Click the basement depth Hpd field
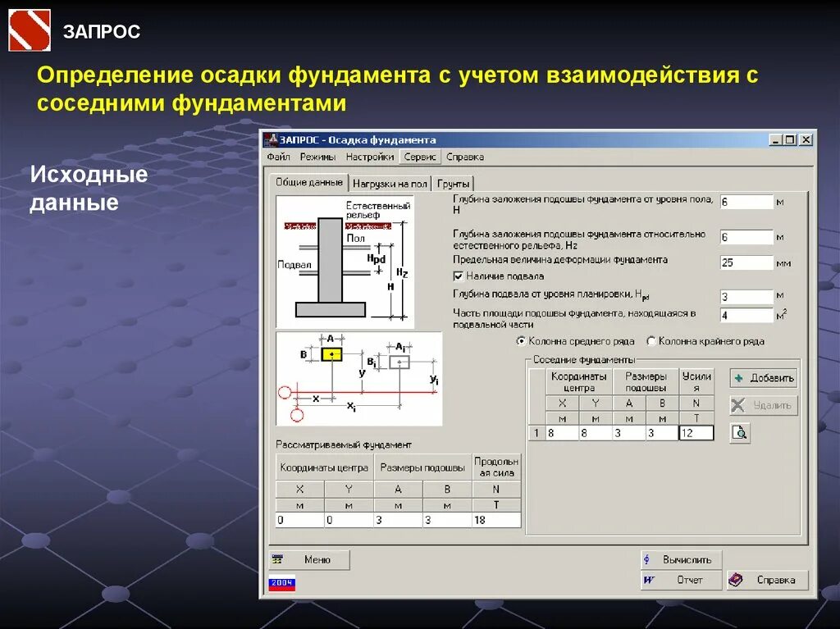 coord(746,296)
